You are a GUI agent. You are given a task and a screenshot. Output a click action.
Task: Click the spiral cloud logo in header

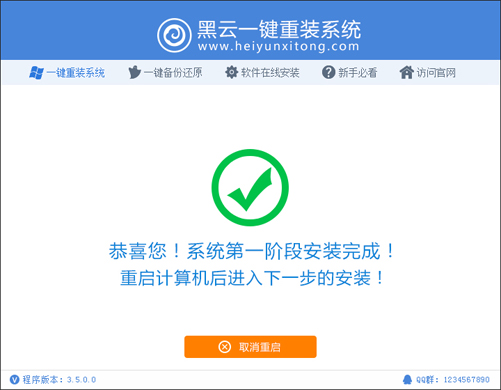174,35
